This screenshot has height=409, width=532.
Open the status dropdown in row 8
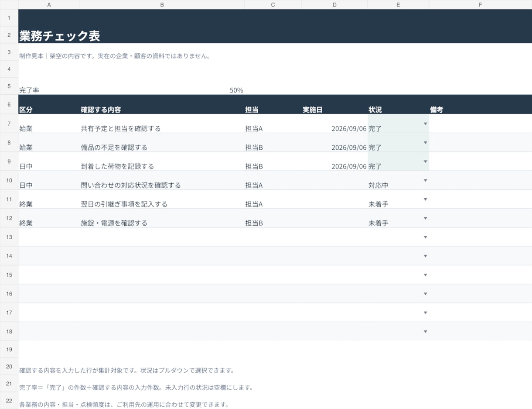click(425, 143)
